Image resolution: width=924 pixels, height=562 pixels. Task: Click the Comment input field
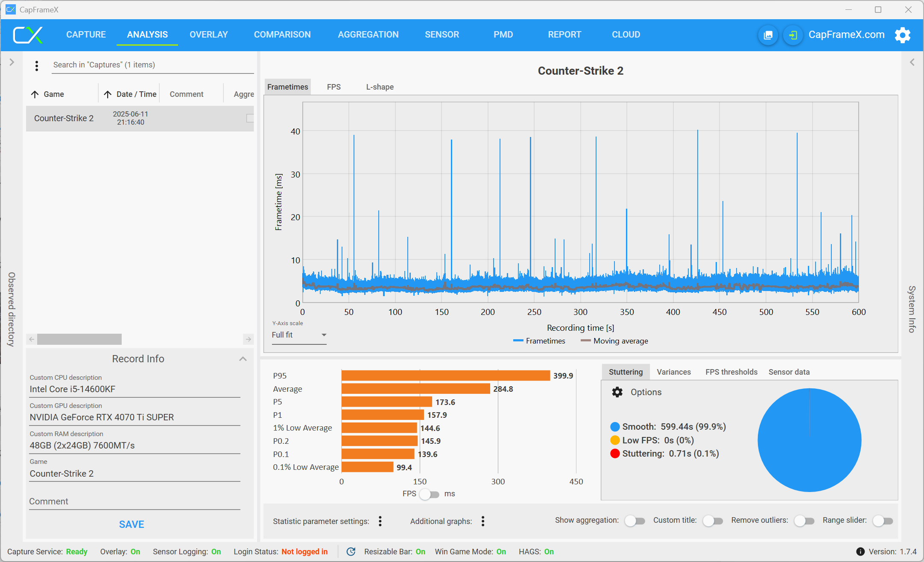tap(135, 501)
